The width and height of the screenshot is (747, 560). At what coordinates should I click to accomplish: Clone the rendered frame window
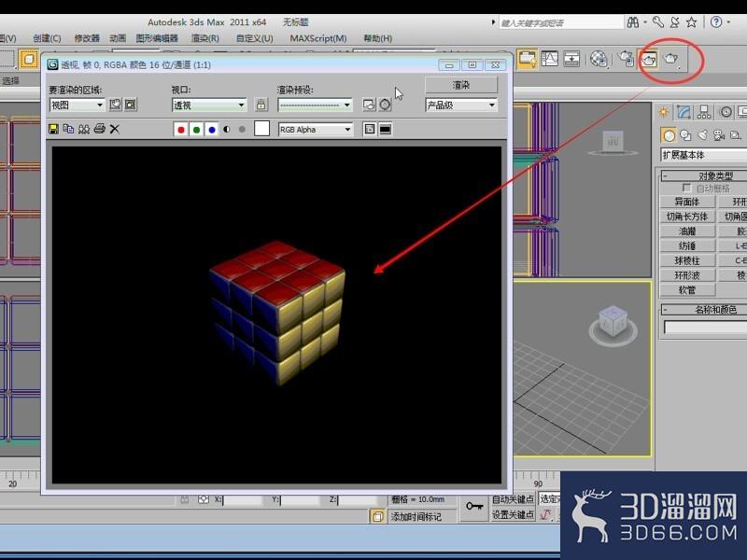click(84, 129)
